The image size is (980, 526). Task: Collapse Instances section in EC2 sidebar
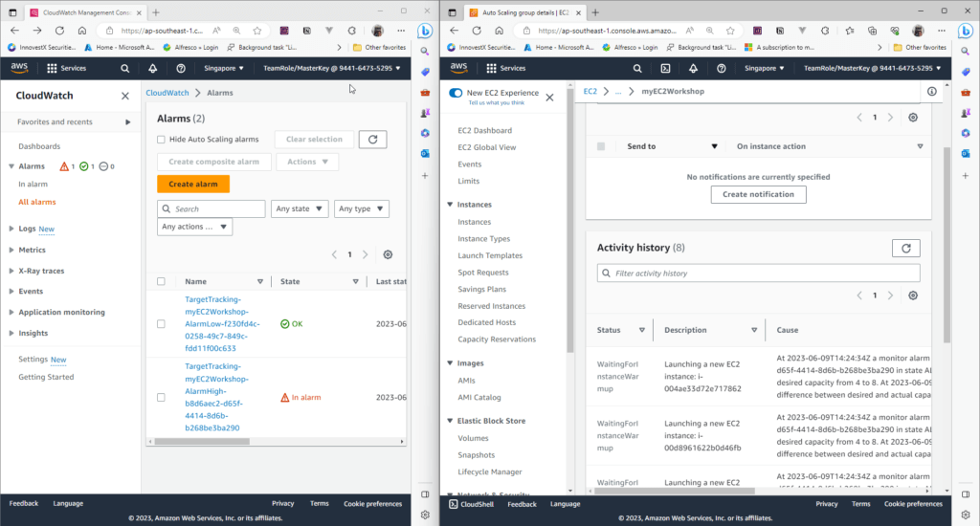(450, 205)
